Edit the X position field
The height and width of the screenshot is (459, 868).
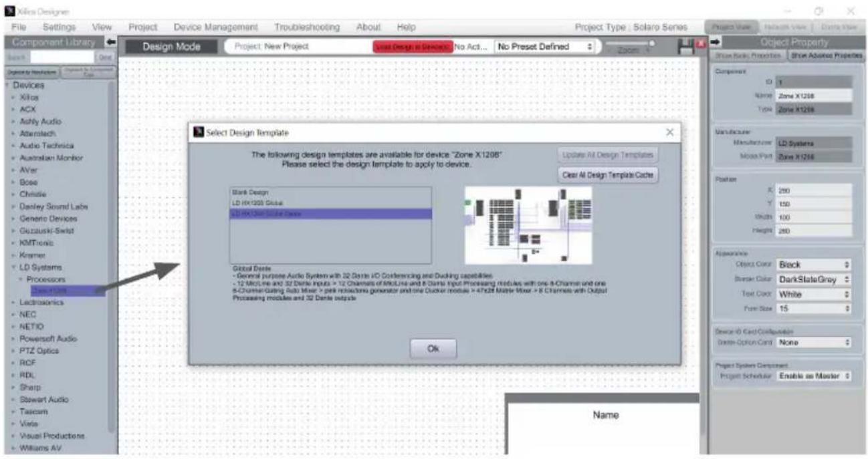814,190
